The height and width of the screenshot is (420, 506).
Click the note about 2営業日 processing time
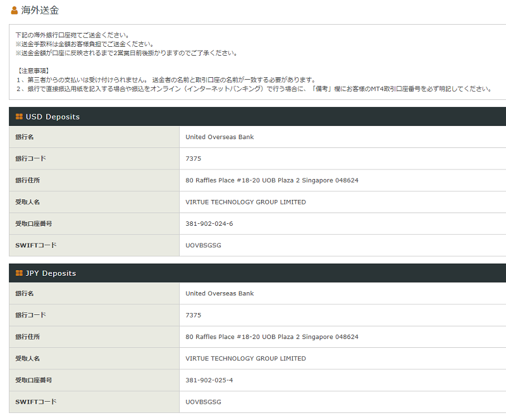(x=127, y=53)
